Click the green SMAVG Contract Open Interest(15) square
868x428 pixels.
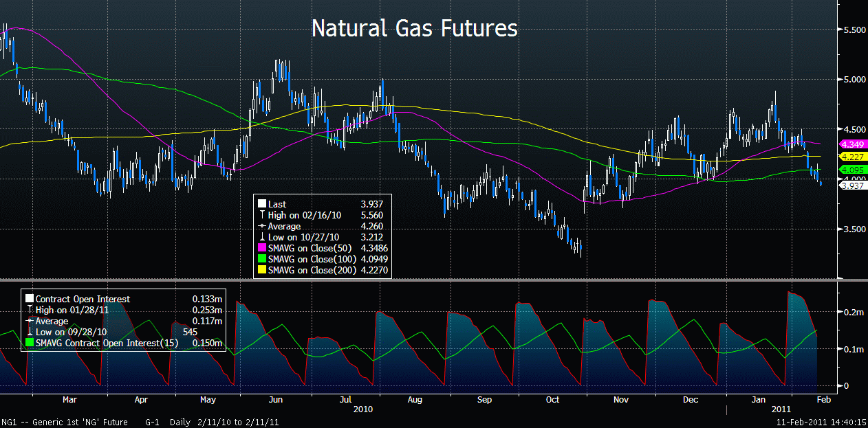pos(30,343)
